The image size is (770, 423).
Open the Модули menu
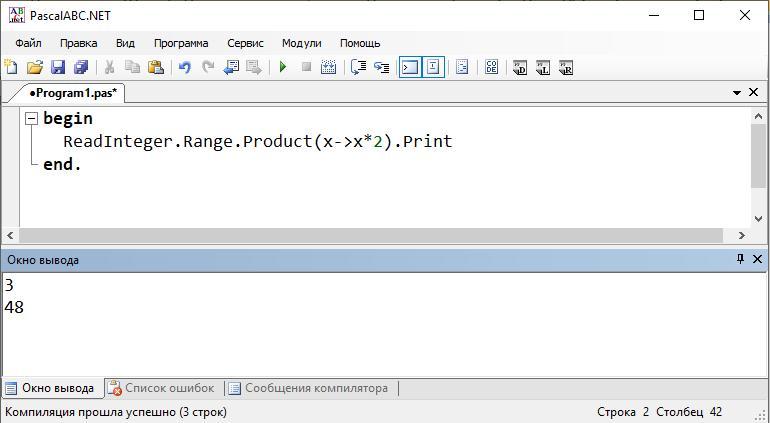[x=302, y=43]
